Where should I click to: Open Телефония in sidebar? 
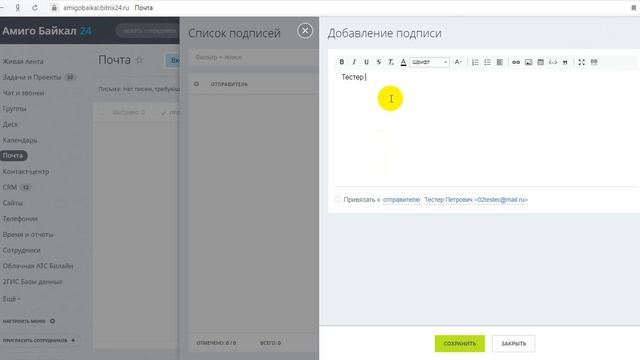[20, 219]
